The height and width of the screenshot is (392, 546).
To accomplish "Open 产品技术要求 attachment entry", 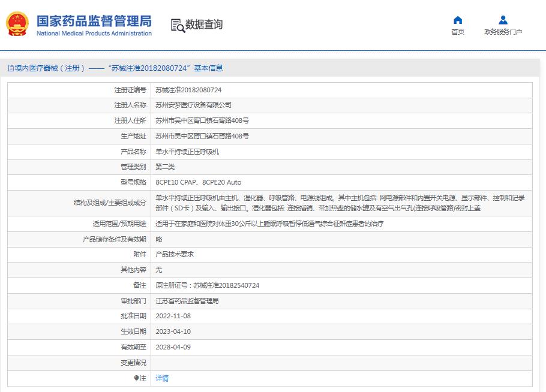I will click(x=175, y=254).
